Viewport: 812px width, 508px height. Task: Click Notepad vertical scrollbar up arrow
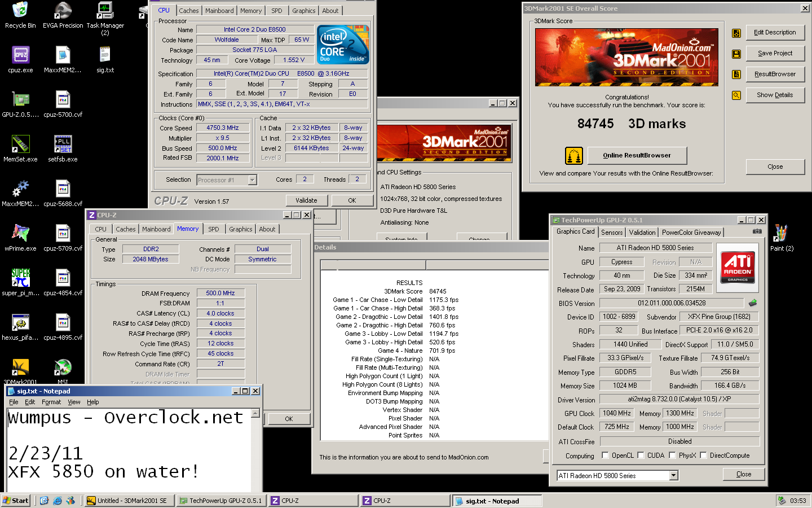coord(255,414)
